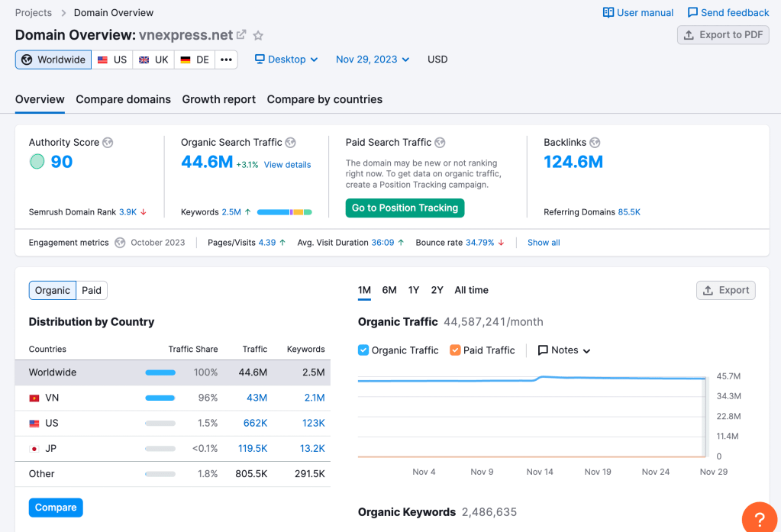Select the VN country row traffic value
781x532 pixels.
[257, 398]
